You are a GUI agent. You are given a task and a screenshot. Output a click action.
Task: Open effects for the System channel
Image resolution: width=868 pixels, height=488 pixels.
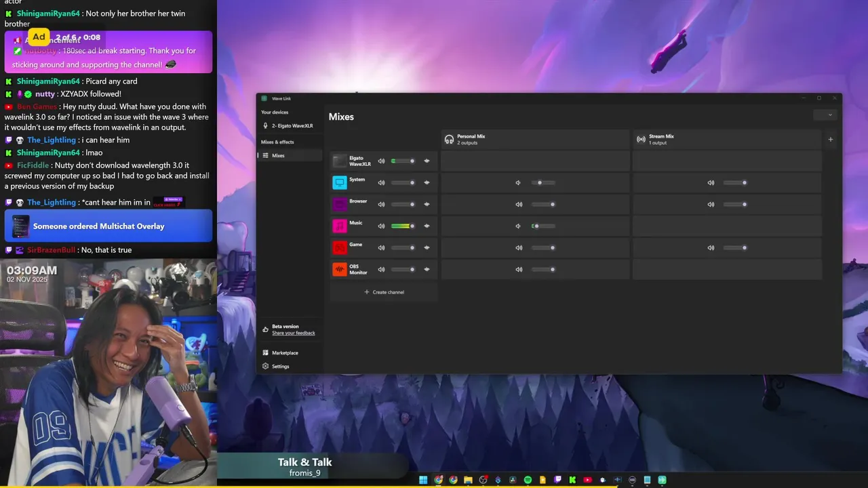[x=427, y=182]
